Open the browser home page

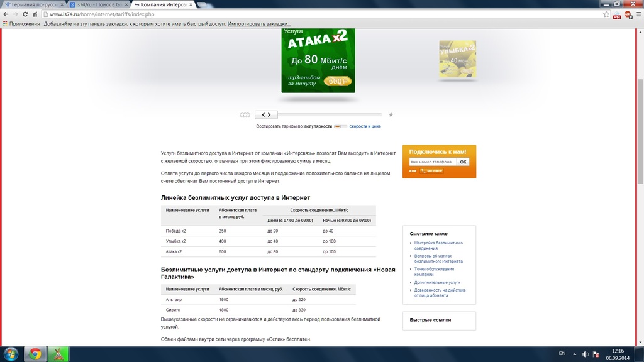(35, 14)
